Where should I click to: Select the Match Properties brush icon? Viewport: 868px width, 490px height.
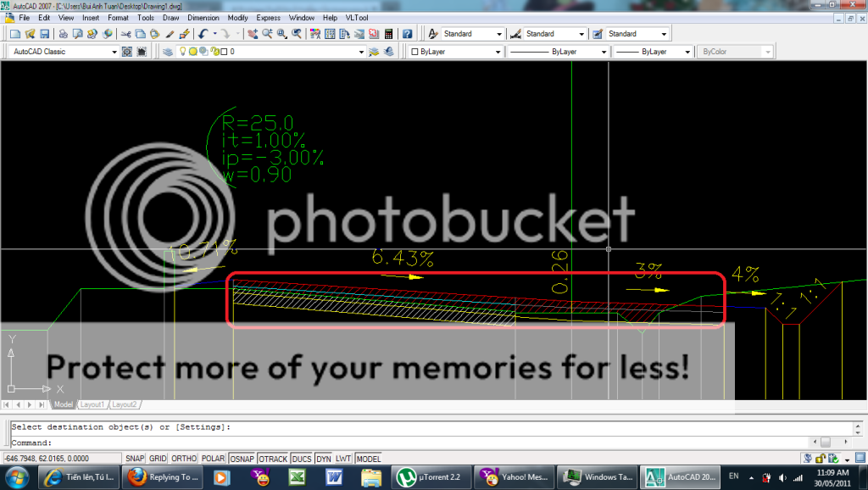[170, 34]
